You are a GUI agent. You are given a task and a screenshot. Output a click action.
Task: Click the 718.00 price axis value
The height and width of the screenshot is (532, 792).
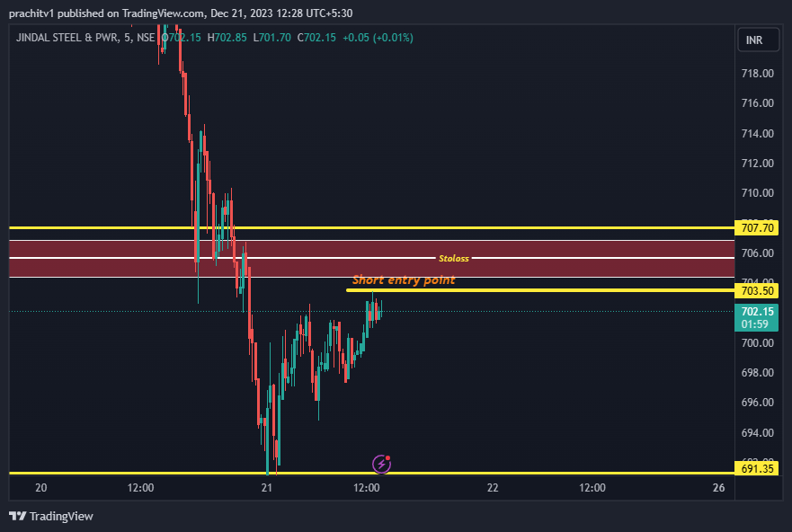point(757,73)
